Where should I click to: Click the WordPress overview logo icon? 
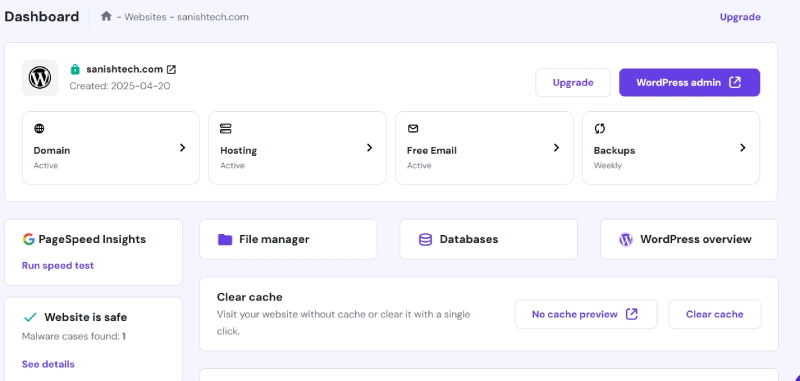point(626,239)
